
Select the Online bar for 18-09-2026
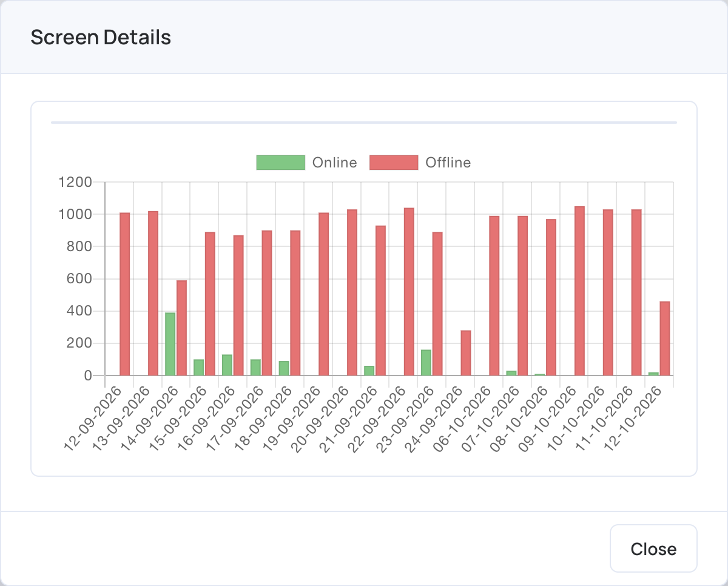284,368
